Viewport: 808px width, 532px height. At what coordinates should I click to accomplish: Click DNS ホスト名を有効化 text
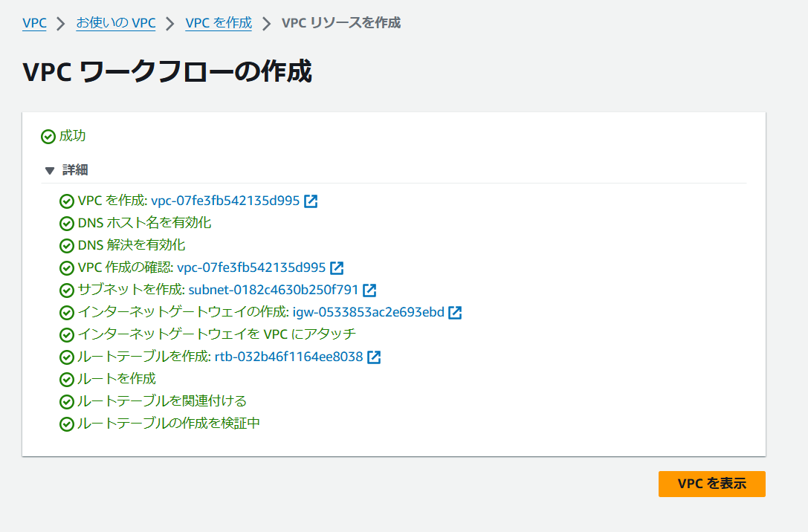[144, 223]
